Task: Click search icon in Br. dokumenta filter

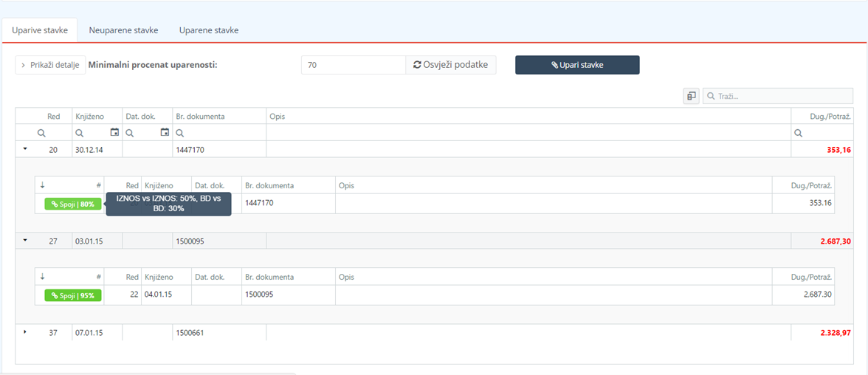Action: click(179, 133)
